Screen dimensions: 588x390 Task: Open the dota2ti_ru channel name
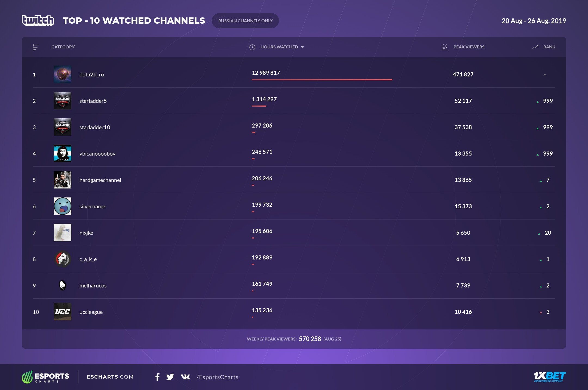91,75
